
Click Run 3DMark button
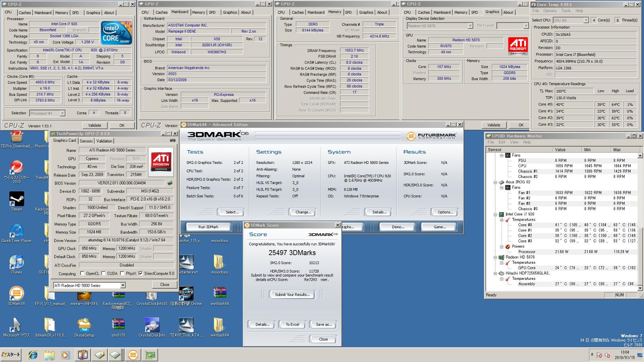208,227
